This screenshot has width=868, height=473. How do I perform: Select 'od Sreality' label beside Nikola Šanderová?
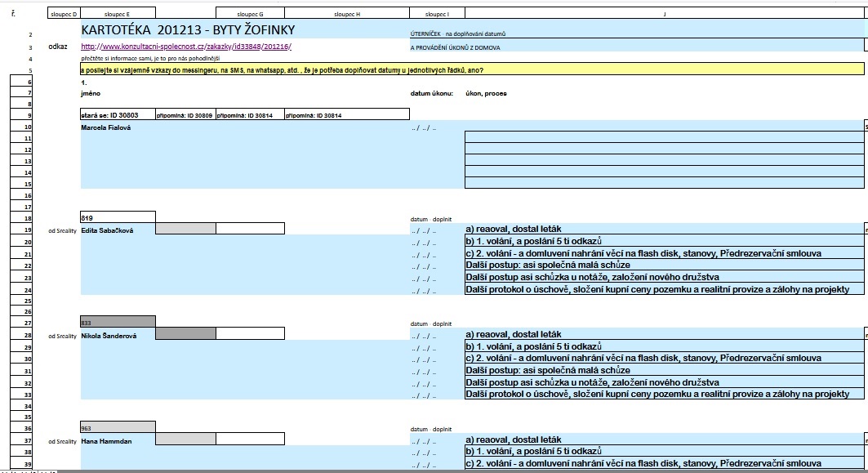tap(62, 337)
